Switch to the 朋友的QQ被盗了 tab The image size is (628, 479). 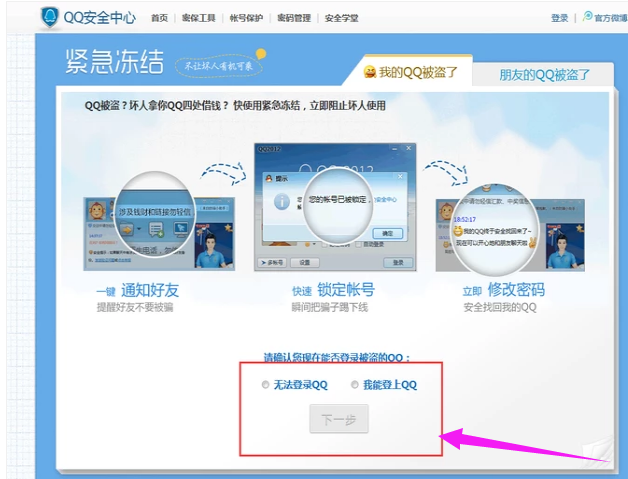[x=544, y=74]
